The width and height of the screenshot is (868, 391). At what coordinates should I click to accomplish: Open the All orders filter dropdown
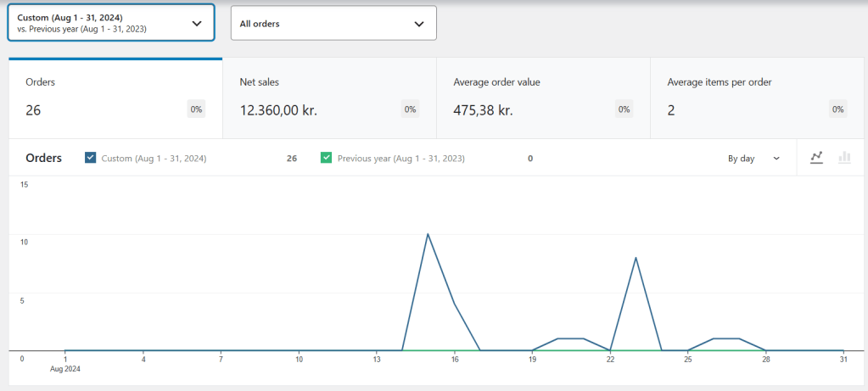333,24
